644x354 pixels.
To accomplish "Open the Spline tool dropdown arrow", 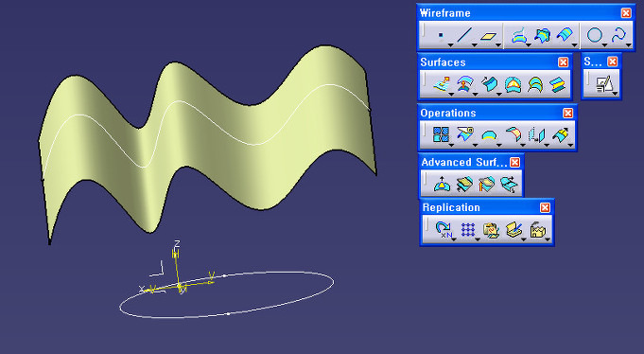I will pyautogui.click(x=629, y=44).
